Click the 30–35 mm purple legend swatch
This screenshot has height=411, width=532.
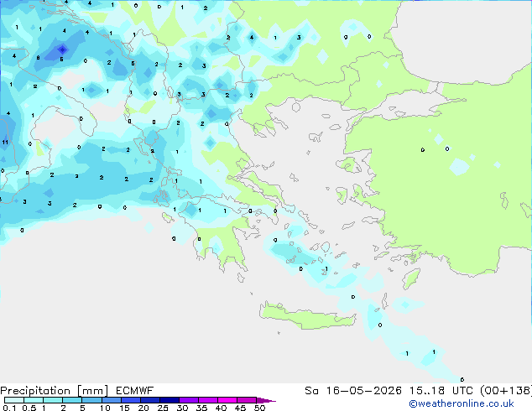click(x=189, y=400)
